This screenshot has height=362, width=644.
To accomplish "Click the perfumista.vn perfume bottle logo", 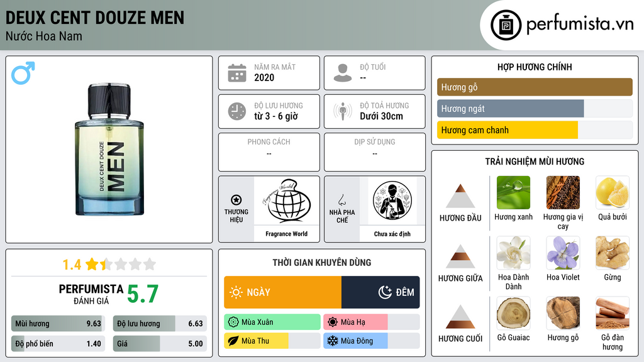I will [x=506, y=25].
